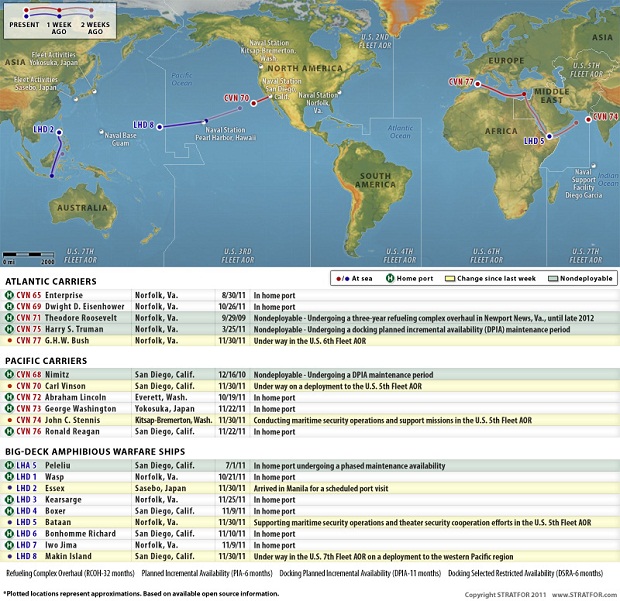The height and width of the screenshot is (601, 620).
Task: Click the 'Sasebo, Japan' home port cell
Action: tap(160, 488)
